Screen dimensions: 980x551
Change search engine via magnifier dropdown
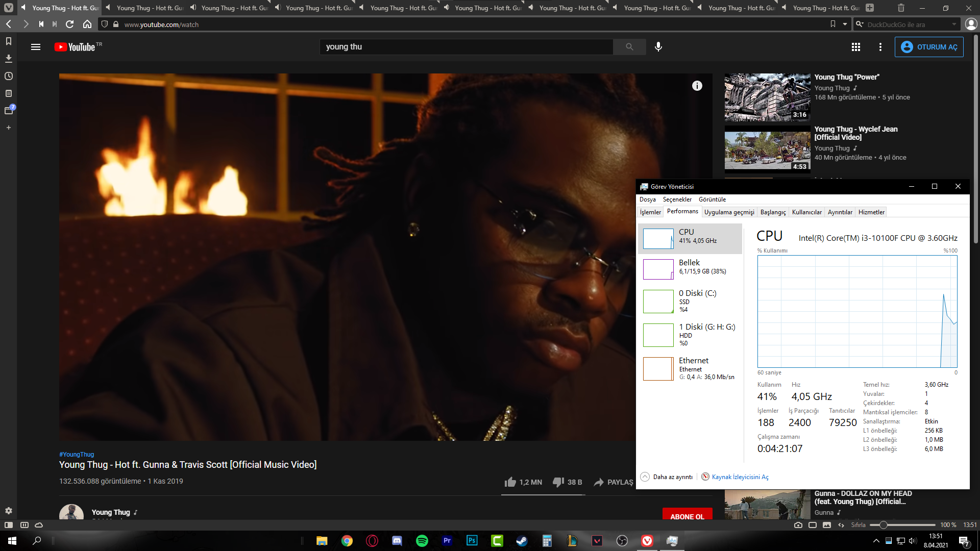[x=860, y=24]
